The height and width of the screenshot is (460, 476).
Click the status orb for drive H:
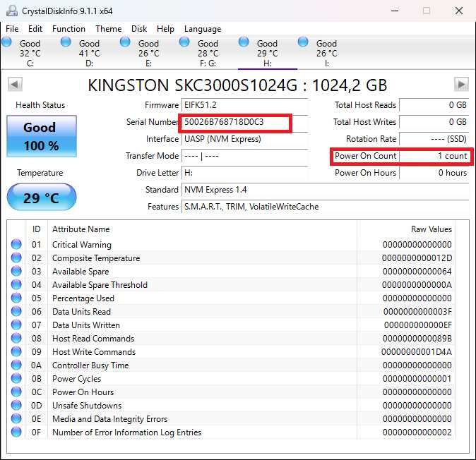(x=244, y=42)
